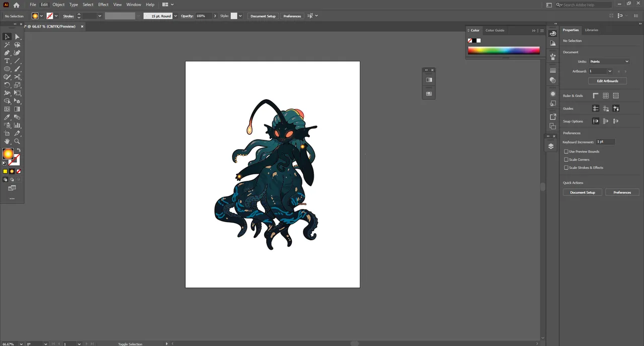Screen dimensions: 644x346
Task: Open the fill color dropdown in control bar
Action: point(41,16)
